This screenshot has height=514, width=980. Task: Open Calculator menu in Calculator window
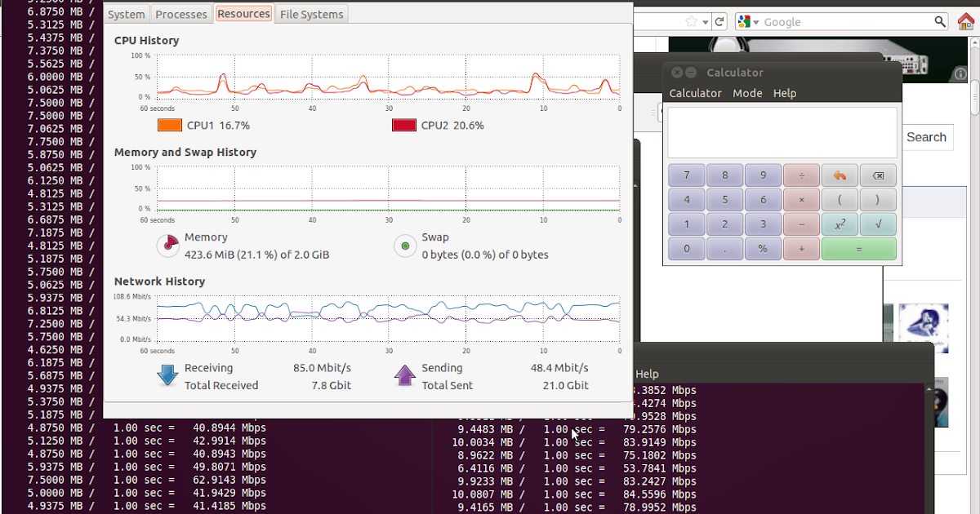click(695, 93)
